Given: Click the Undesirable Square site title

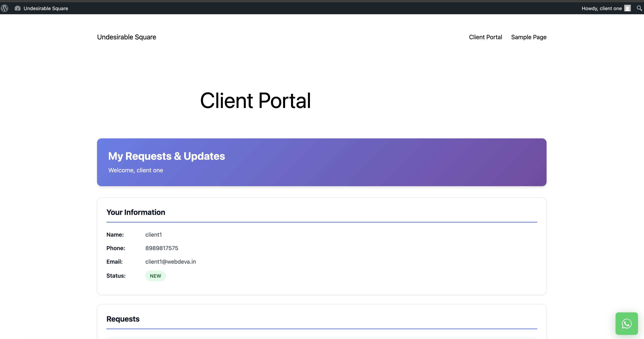Looking at the screenshot, I should pyautogui.click(x=126, y=37).
